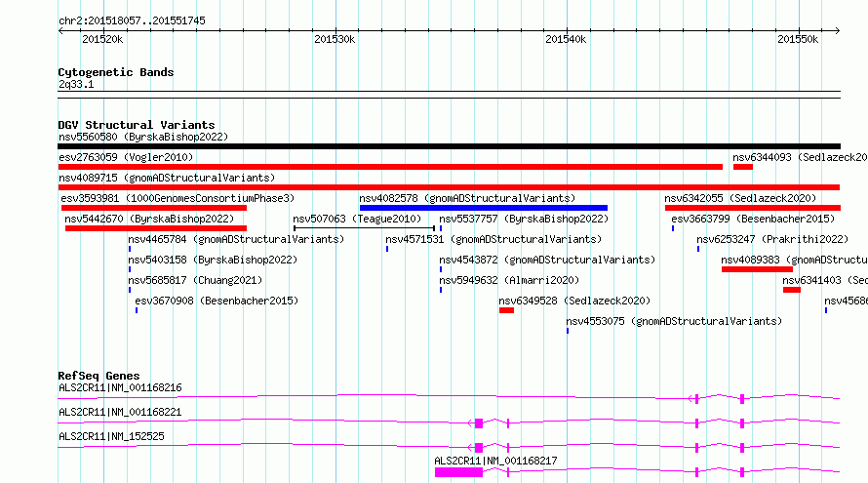
Task: Click nsv6349528 (Sedlazeck2020) label
Action: (574, 301)
